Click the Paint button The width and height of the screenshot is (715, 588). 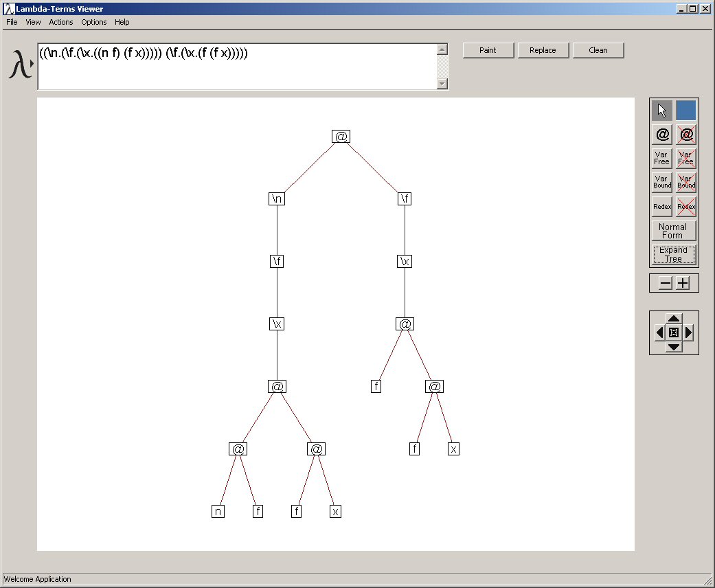488,50
